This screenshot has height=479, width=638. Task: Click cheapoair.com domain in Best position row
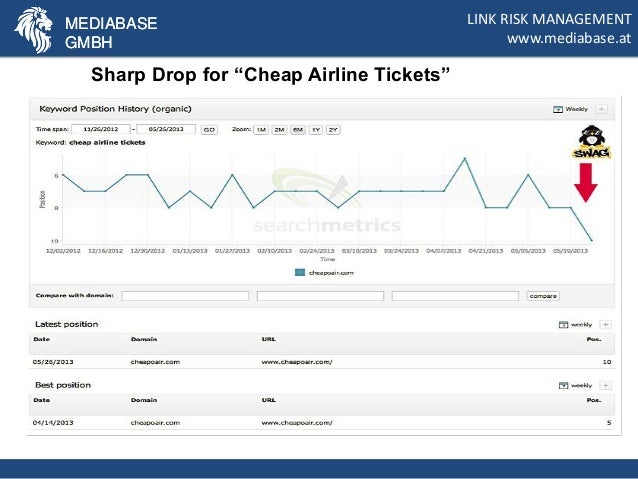155,422
